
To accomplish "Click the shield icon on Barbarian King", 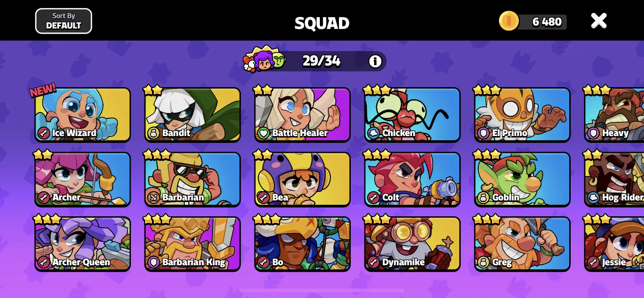I will [153, 262].
